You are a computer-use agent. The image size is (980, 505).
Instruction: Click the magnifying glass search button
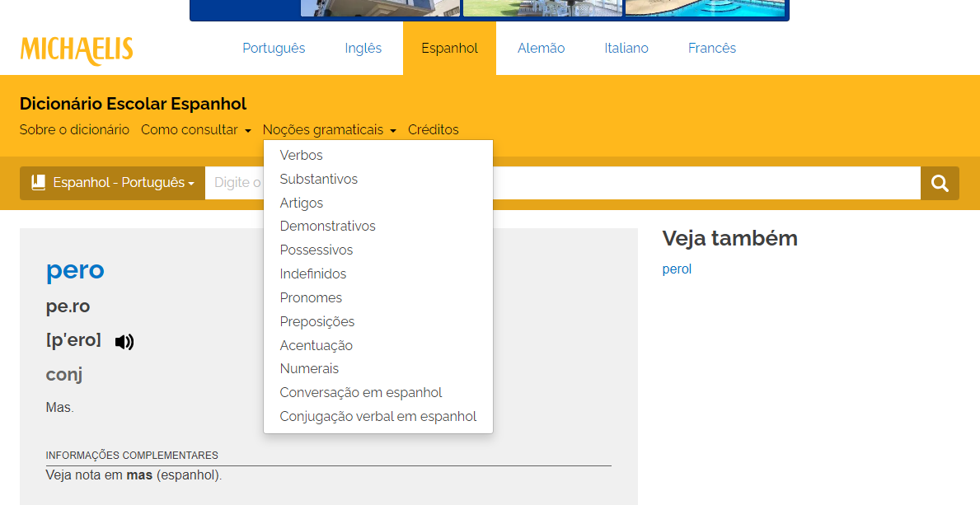940,183
